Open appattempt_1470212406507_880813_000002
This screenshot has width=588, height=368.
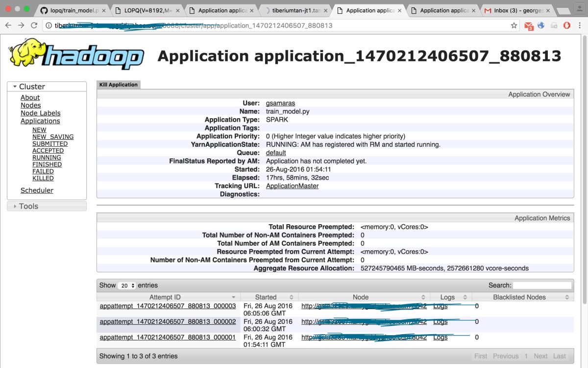tap(168, 321)
